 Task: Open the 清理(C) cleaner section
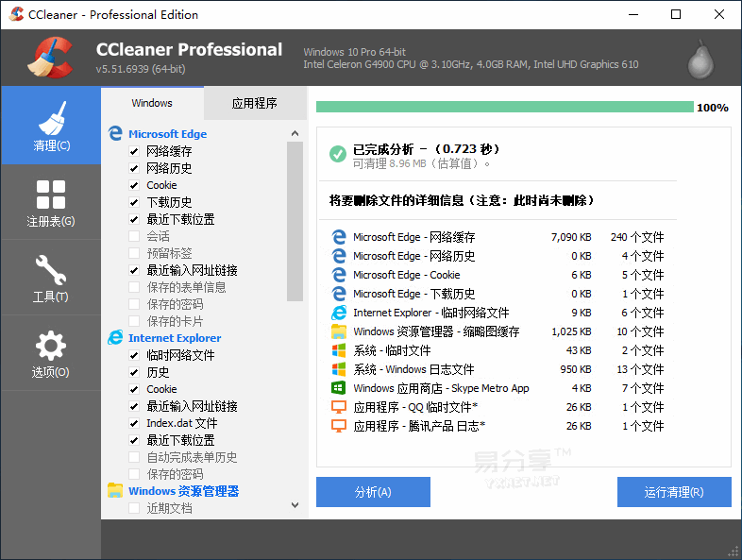[x=51, y=126]
